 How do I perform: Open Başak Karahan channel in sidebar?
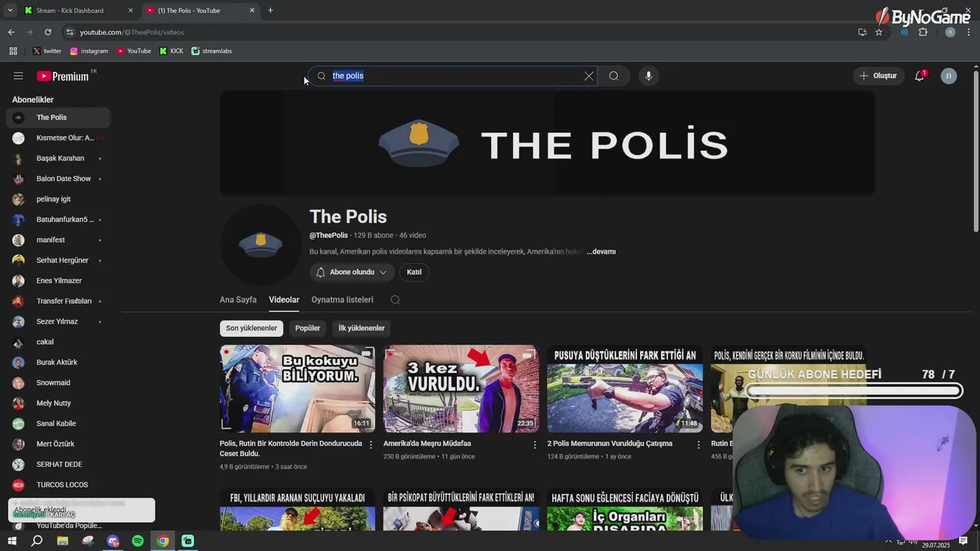click(58, 158)
